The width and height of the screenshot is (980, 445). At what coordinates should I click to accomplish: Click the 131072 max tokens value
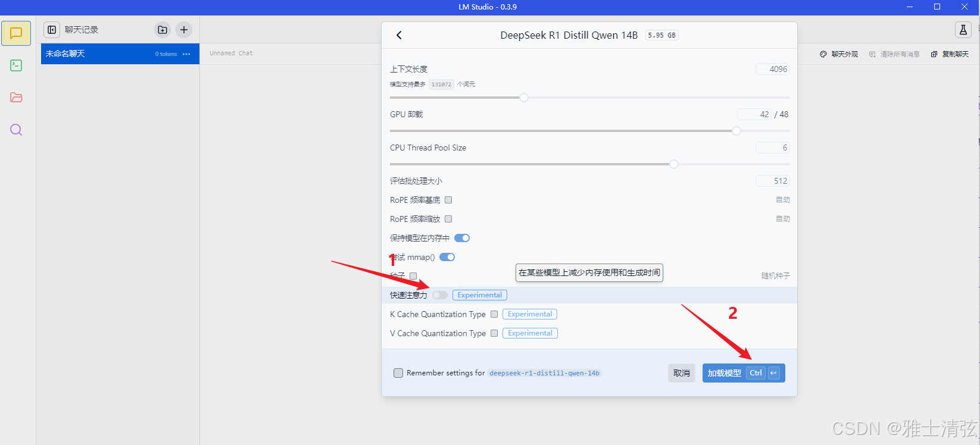[441, 84]
